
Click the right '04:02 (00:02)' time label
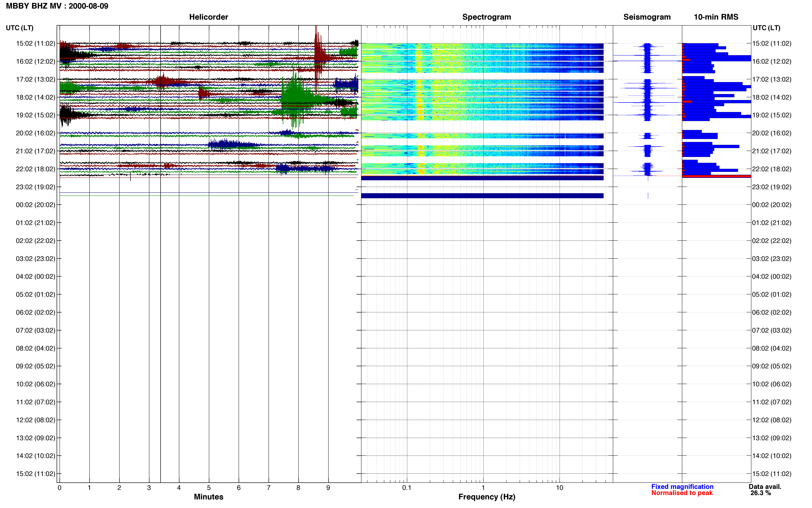(772, 276)
